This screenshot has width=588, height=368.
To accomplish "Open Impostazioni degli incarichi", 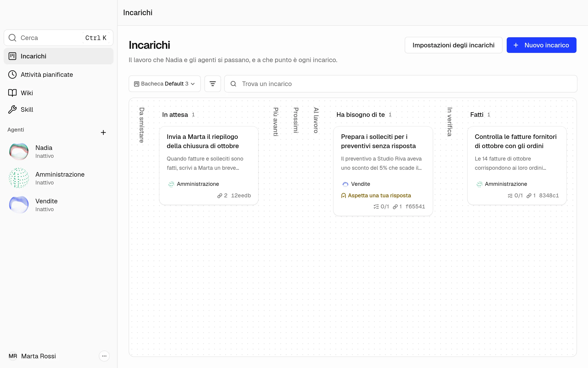I will pyautogui.click(x=453, y=45).
